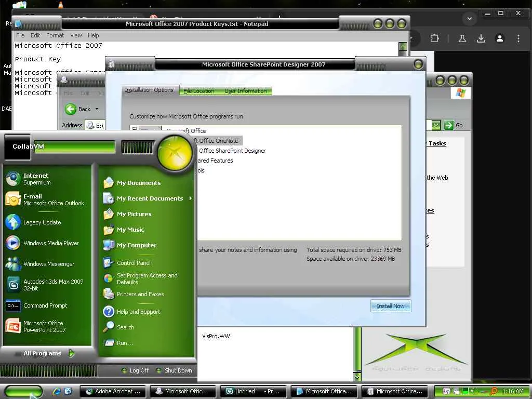Click VisPro.WW file name in Explorer
This screenshot has width=532, height=399.
[x=216, y=336]
